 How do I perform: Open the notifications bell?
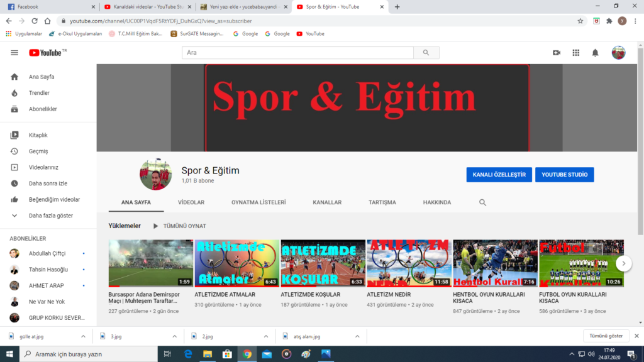(595, 53)
